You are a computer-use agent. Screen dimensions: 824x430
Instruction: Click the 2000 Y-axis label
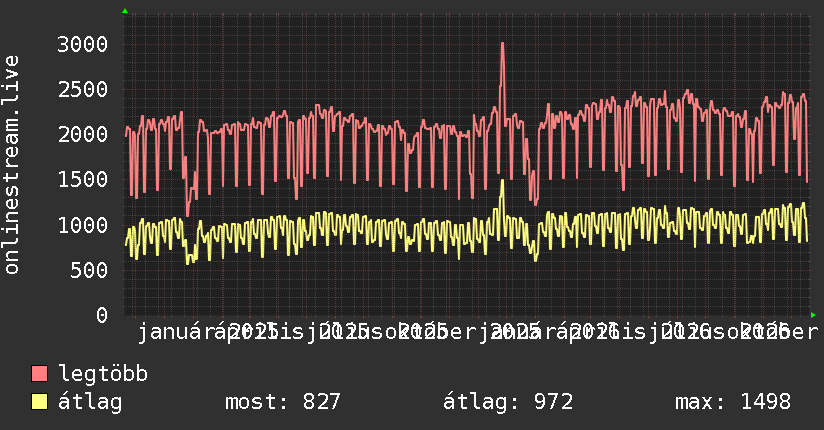click(x=83, y=135)
